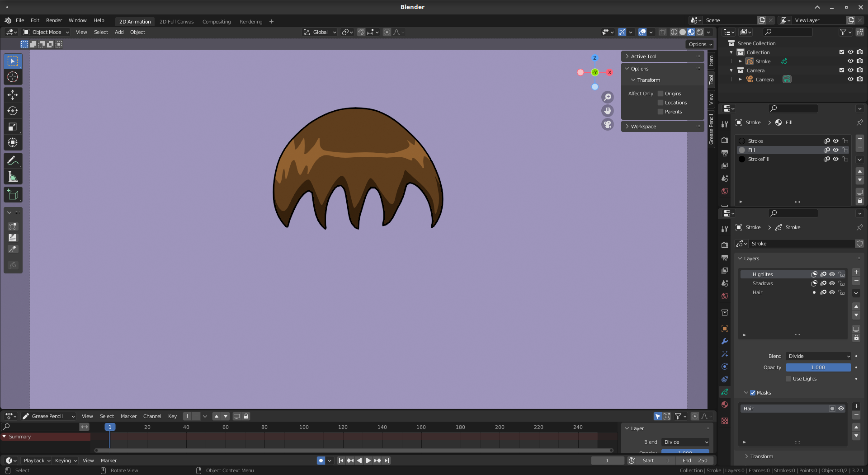868x475 pixels.
Task: Open the Keying popover in timeline
Action: tap(66, 461)
